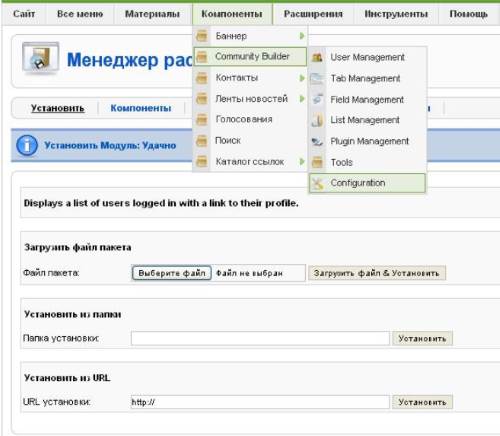
Task: Click the Tab Management icon
Action: (317, 79)
